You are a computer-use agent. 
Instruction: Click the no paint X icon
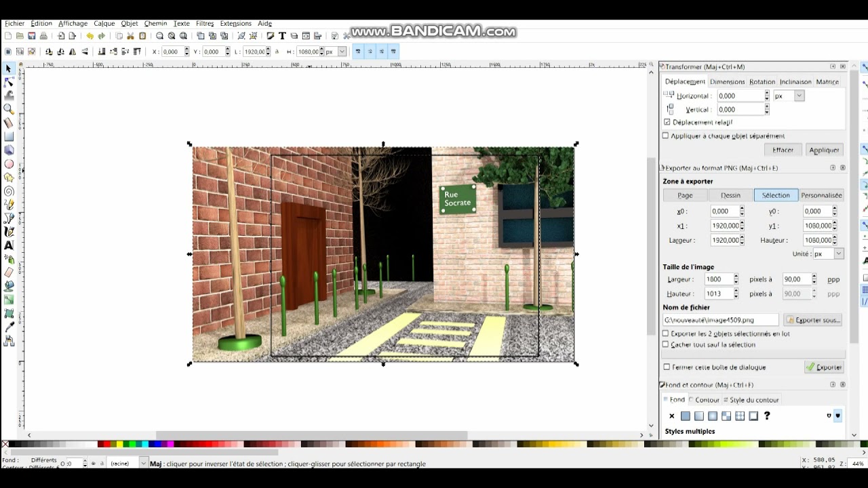672,416
